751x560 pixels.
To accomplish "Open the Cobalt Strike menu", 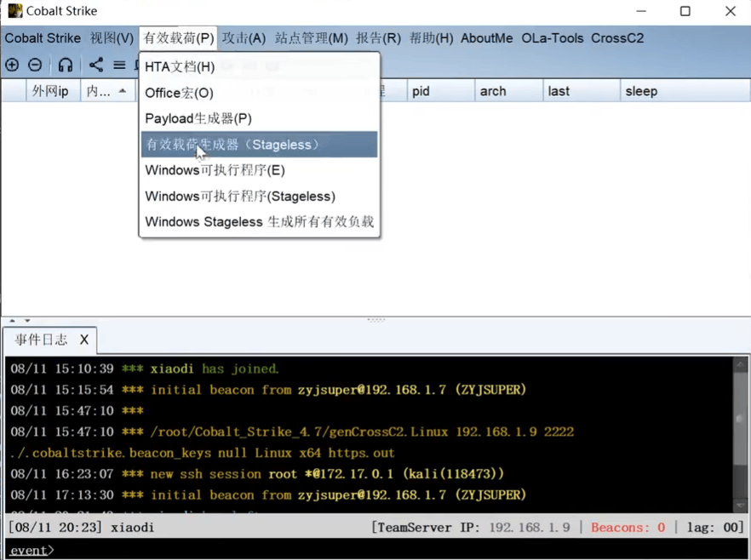I will pos(43,38).
